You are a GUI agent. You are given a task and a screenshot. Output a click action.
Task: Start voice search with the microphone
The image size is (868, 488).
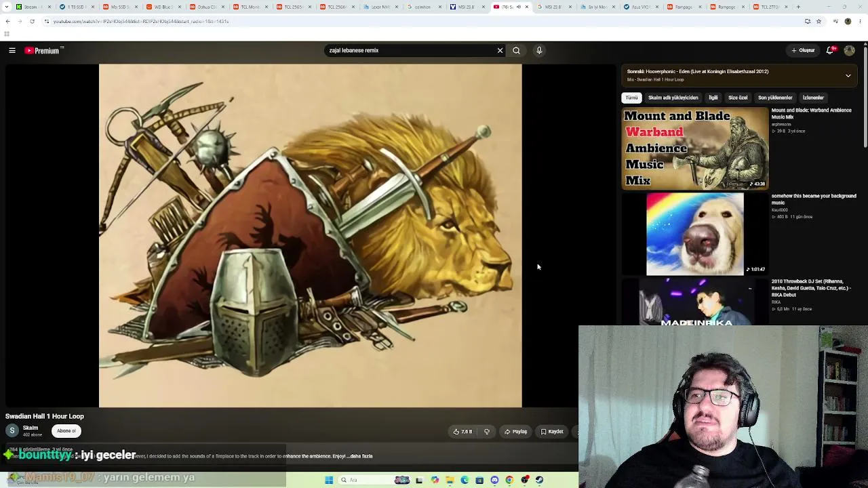pyautogui.click(x=539, y=50)
